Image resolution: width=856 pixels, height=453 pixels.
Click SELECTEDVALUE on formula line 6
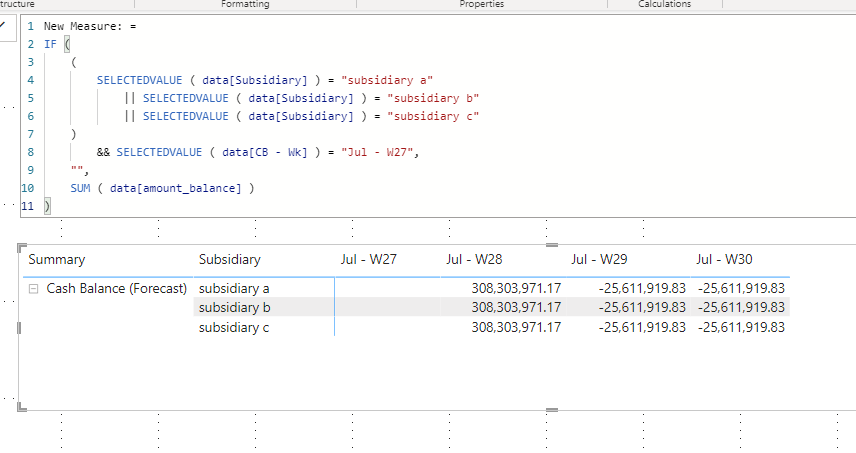click(x=186, y=116)
